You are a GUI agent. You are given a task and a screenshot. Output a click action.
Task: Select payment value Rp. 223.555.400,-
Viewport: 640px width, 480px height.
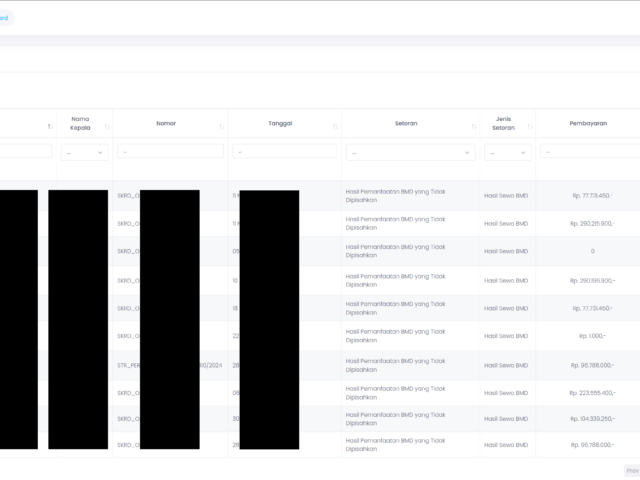point(592,393)
